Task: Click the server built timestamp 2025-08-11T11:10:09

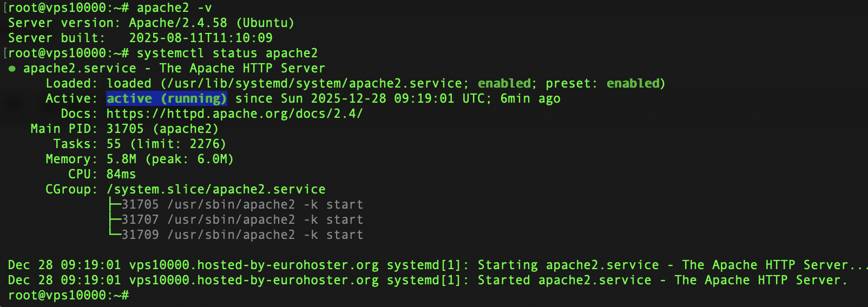Action: pos(200,38)
